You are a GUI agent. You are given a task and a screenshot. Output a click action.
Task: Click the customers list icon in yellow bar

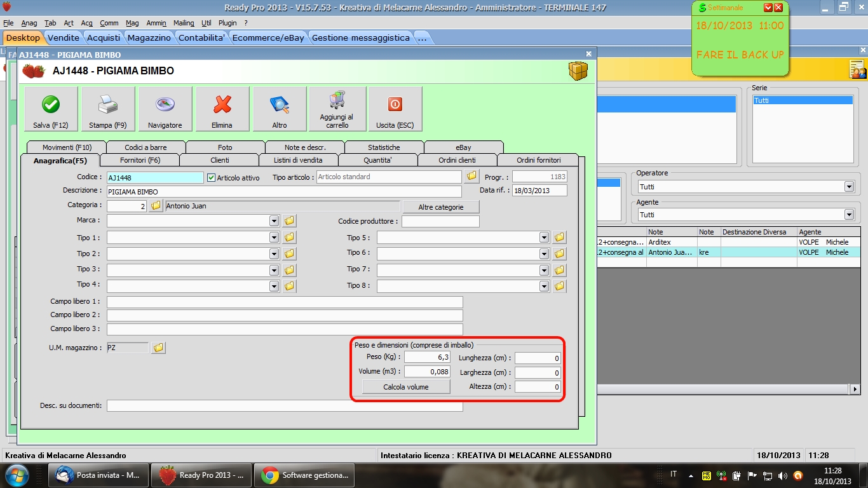click(x=857, y=69)
